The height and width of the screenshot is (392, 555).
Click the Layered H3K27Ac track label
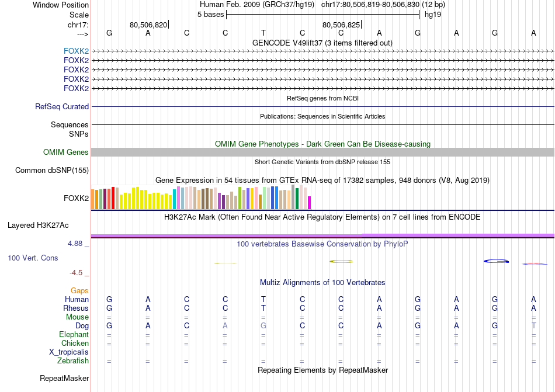[38, 226]
